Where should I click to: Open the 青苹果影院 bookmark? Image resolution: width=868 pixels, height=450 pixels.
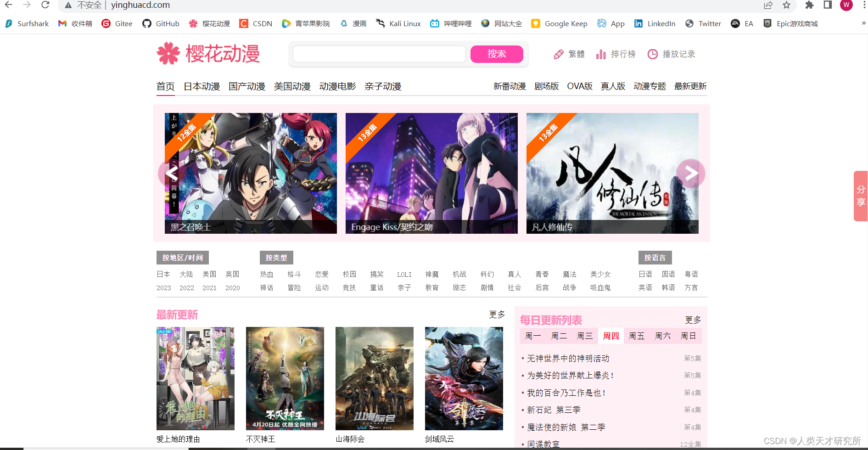306,23
